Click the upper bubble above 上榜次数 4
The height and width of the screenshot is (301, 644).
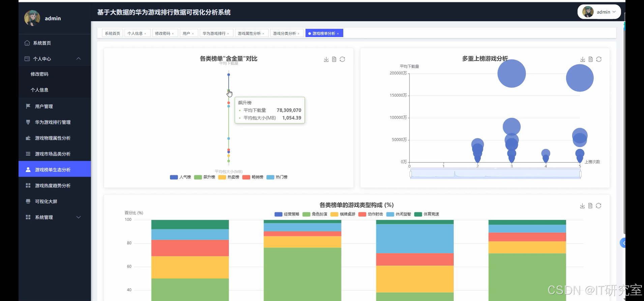point(546,154)
